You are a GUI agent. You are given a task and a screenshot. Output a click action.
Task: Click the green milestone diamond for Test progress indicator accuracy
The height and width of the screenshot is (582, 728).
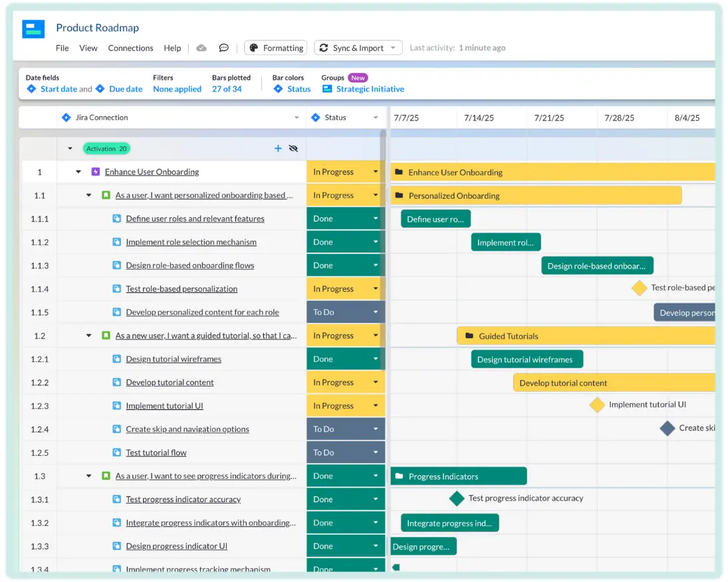click(x=457, y=498)
